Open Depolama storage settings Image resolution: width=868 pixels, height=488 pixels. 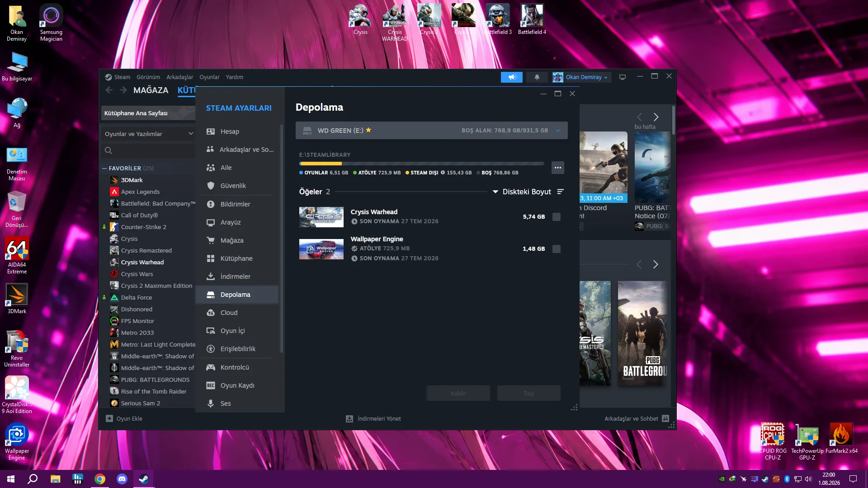237,295
